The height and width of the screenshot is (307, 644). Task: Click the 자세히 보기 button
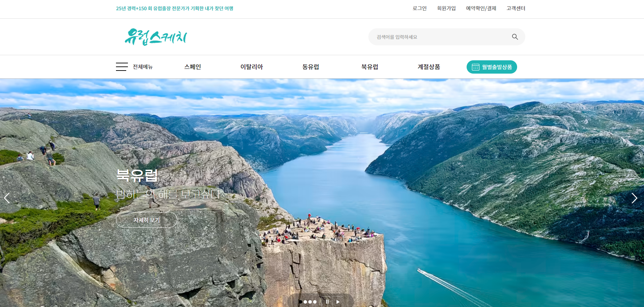pos(147,220)
